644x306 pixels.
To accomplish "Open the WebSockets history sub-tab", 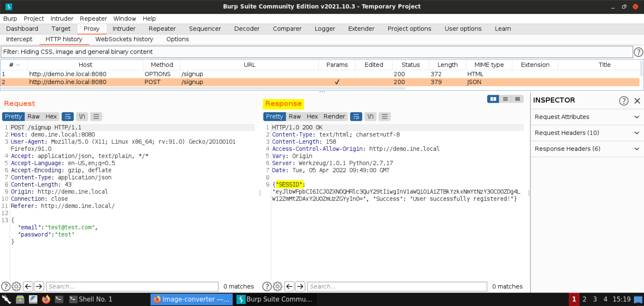I will point(124,39).
